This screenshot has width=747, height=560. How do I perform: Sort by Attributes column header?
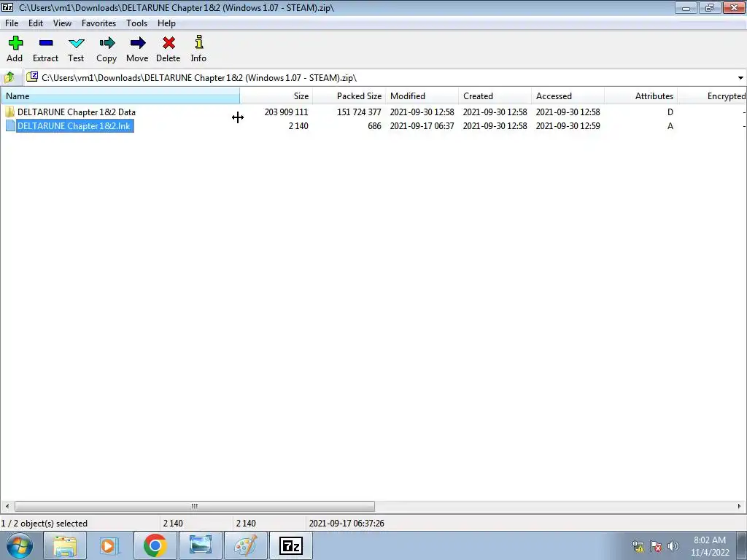coord(641,96)
